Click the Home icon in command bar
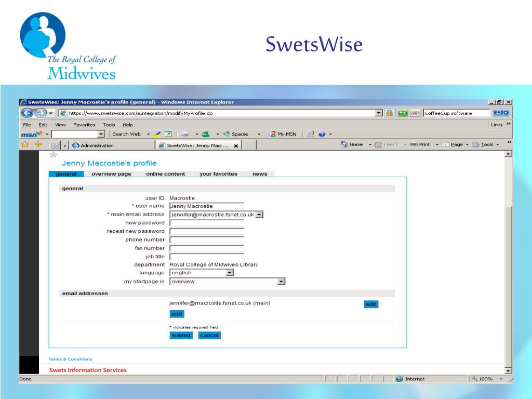Screen dimensions: 532x399 (x=344, y=144)
